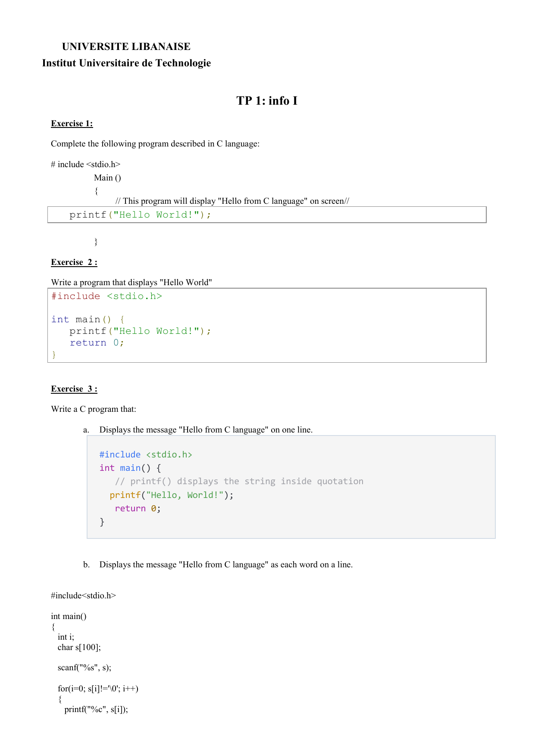
Task: Click the 'char s[100];' declaration line
Action: (x=79, y=647)
